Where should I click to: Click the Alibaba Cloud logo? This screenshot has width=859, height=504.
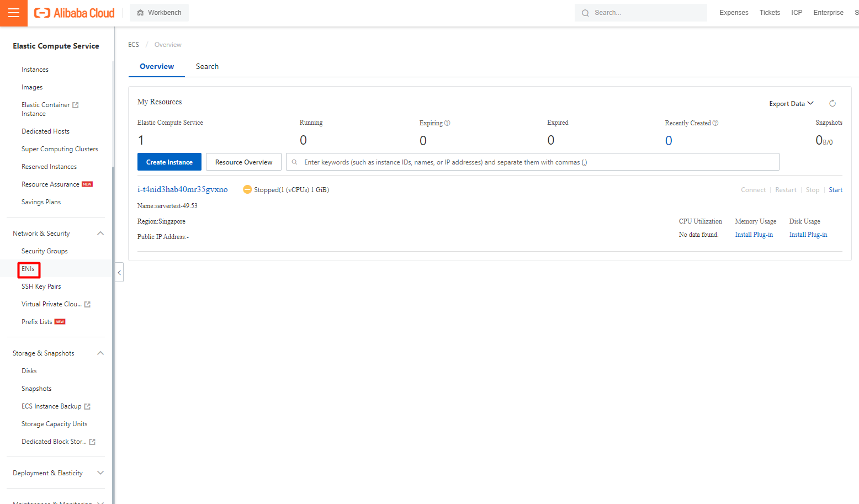click(75, 13)
